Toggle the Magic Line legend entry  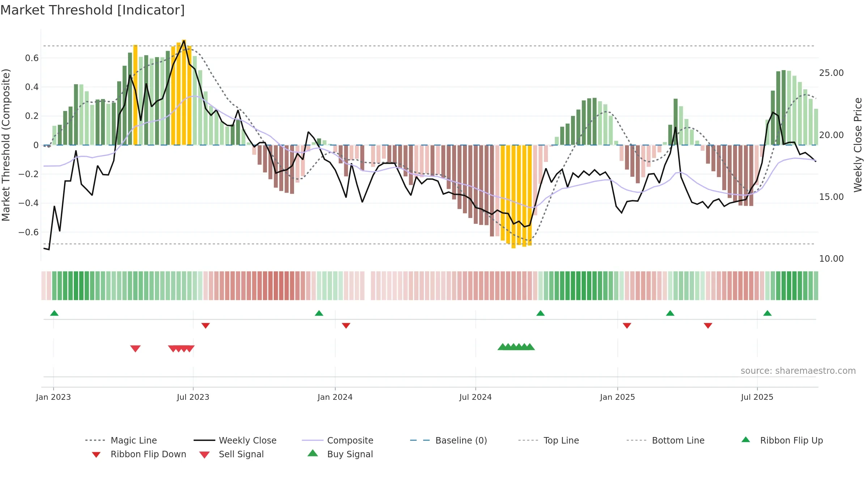[121, 440]
